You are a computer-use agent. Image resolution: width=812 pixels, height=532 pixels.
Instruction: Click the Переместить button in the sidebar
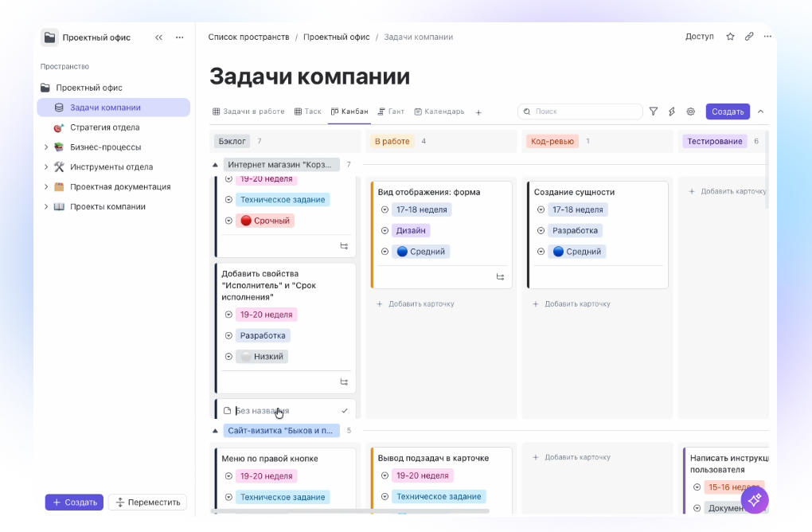click(x=147, y=503)
